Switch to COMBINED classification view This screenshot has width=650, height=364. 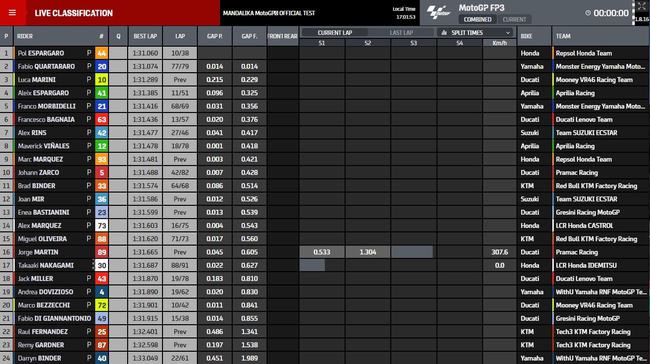[x=477, y=19]
